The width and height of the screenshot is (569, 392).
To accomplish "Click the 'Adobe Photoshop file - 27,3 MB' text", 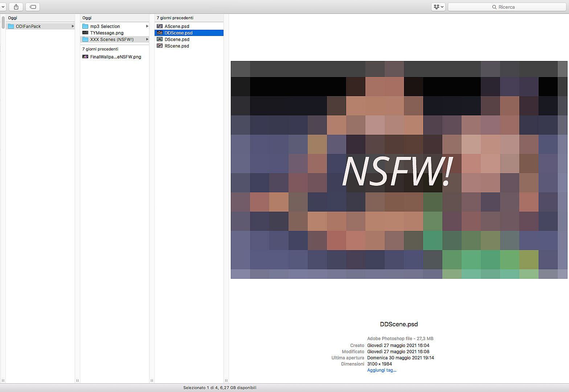I will [400, 339].
